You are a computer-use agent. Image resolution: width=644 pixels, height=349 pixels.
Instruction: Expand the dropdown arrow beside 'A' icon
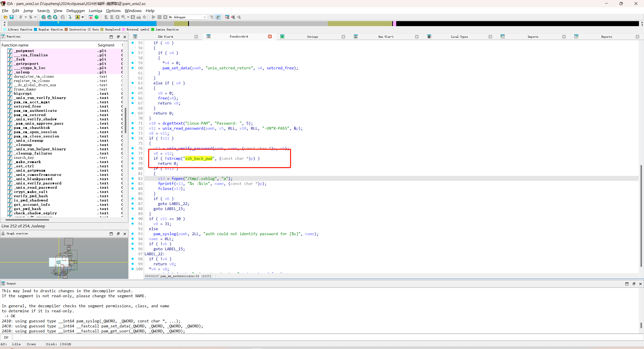pyautogui.click(x=83, y=17)
